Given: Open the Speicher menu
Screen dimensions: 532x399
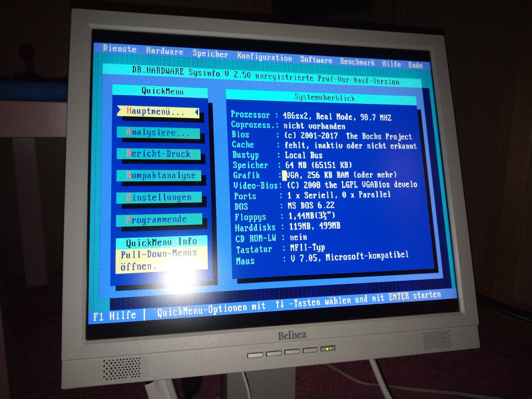Looking at the screenshot, I should [210, 54].
